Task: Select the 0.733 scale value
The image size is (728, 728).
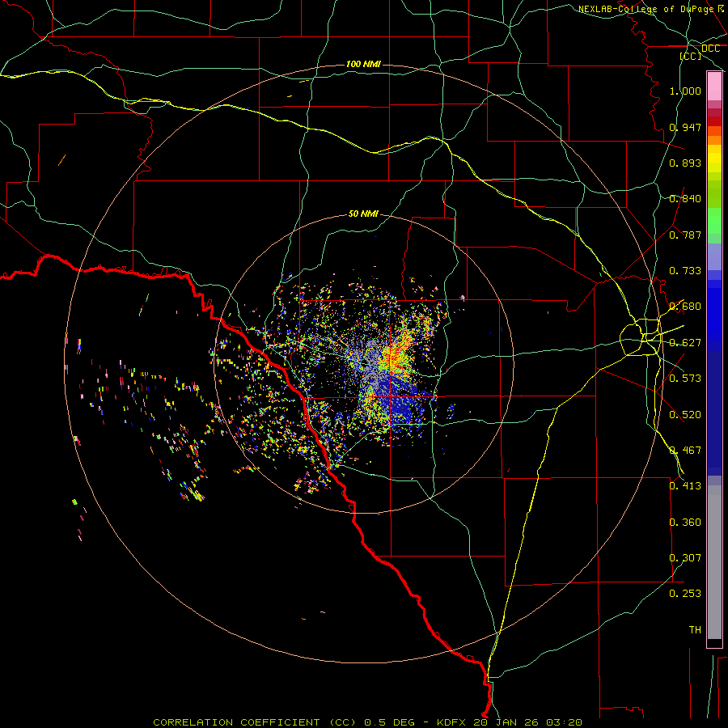Action: pyautogui.click(x=685, y=271)
